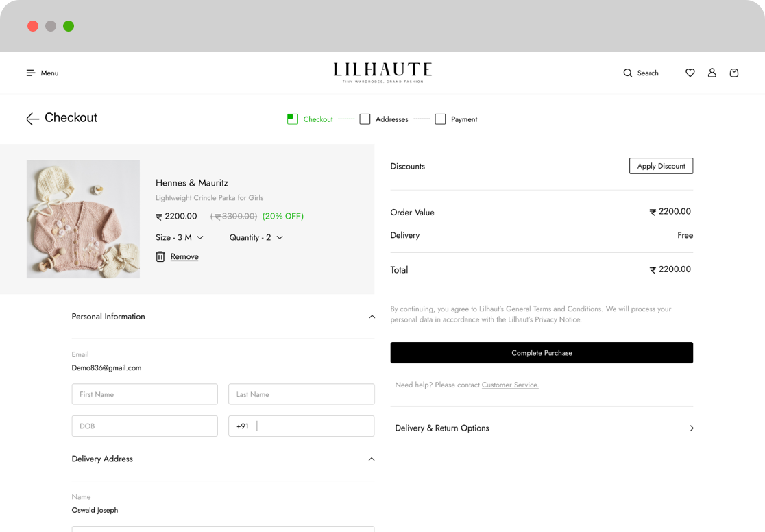Open the Quantity dropdown
765x532 pixels.
pos(256,237)
